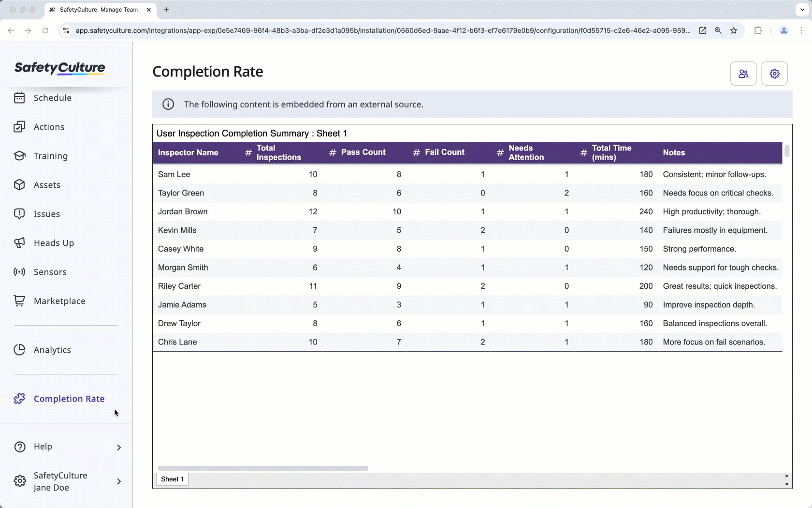This screenshot has width=812, height=508.
Task: Click the Total Inspections column header
Action: point(278,152)
